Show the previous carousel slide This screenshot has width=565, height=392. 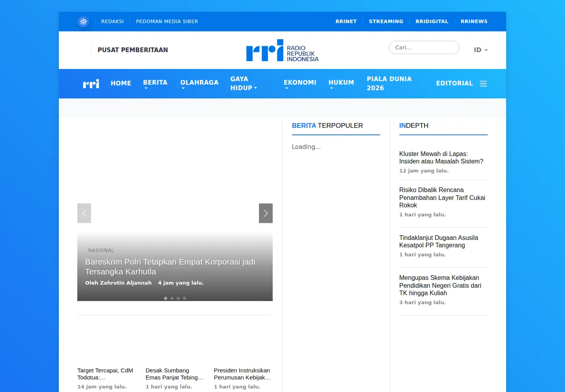[x=84, y=213]
